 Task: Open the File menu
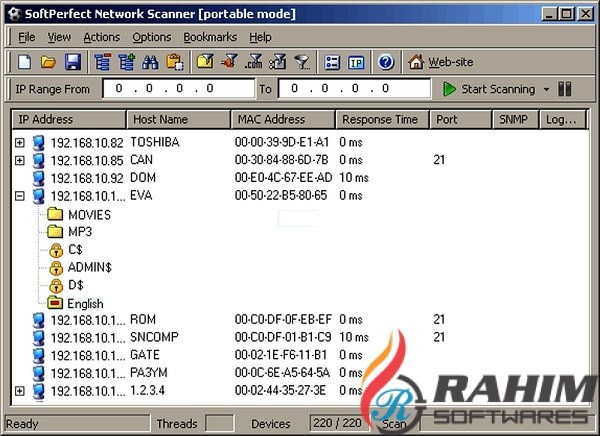27,37
